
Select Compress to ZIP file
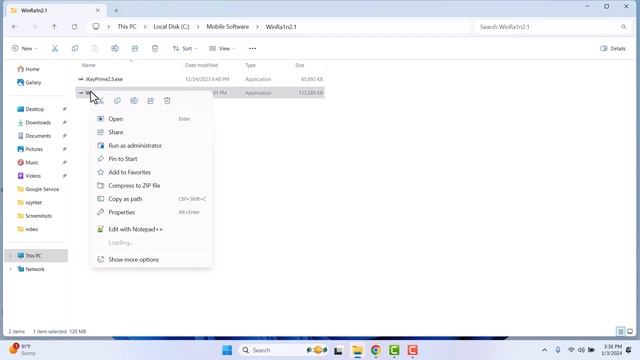click(x=151, y=186)
